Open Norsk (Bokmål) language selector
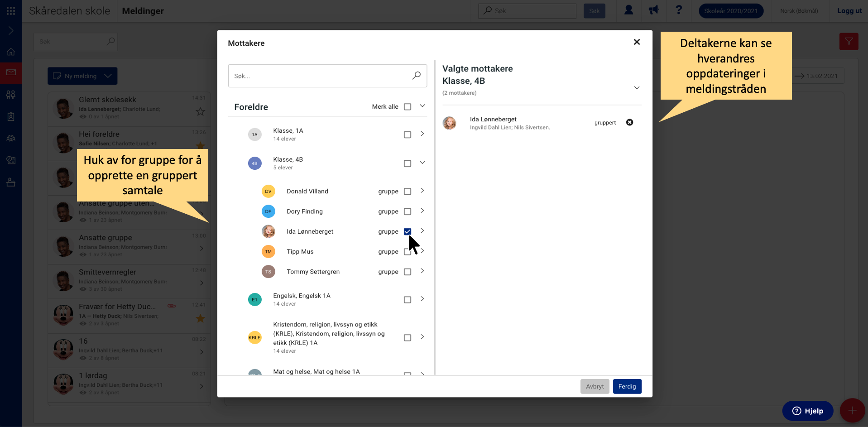Image resolution: width=868 pixels, height=427 pixels. 799,11
